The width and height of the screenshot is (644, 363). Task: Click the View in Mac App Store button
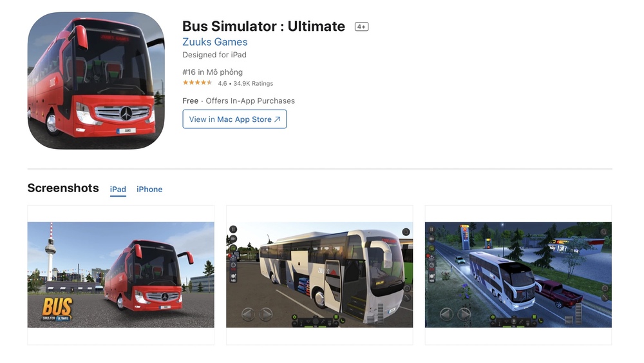pyautogui.click(x=234, y=119)
